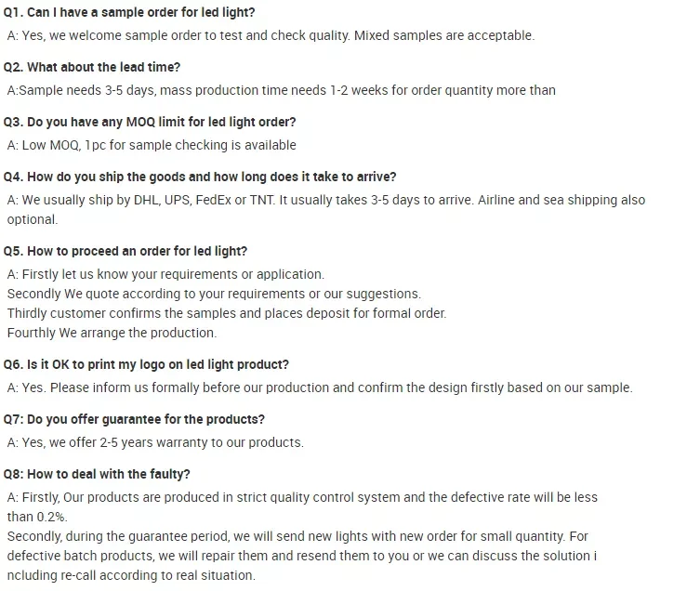The image size is (700, 591).
Task: Click the DHL, UPS, FedEx answer line
Action: [325, 200]
